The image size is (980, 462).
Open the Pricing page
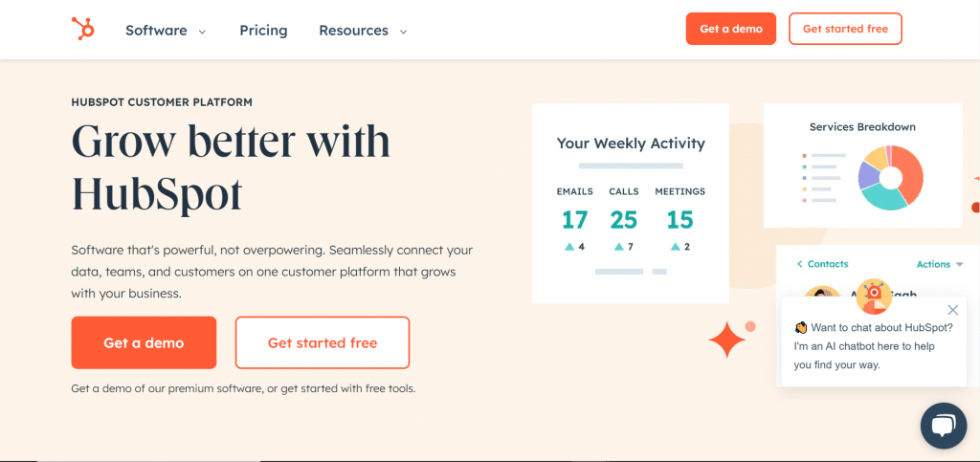tap(263, 30)
